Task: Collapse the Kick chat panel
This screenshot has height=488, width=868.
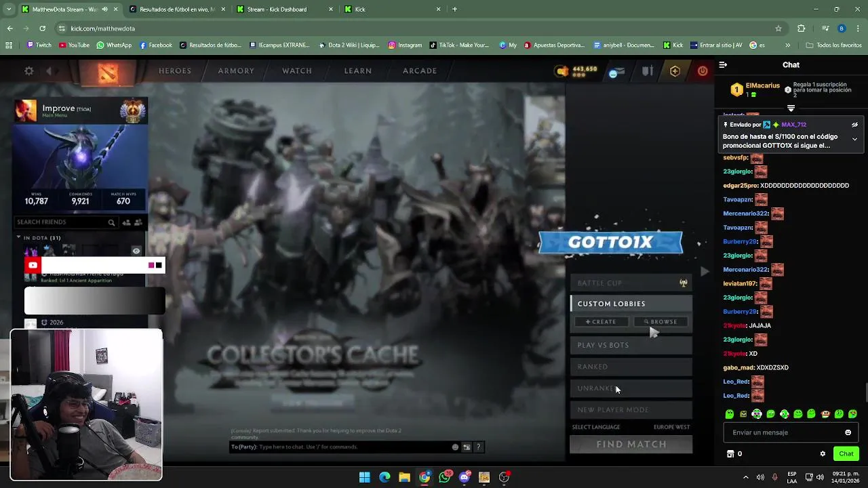Action: coord(723,65)
